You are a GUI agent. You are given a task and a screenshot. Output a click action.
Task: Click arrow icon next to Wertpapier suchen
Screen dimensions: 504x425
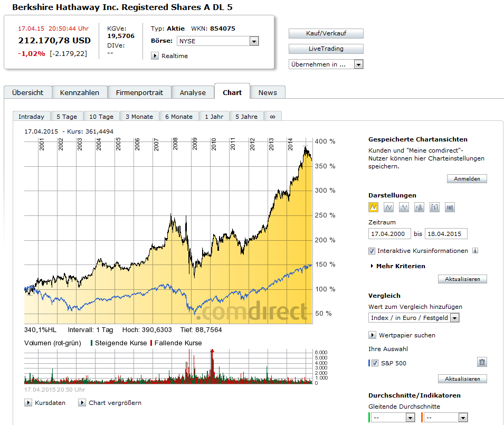[372, 335]
